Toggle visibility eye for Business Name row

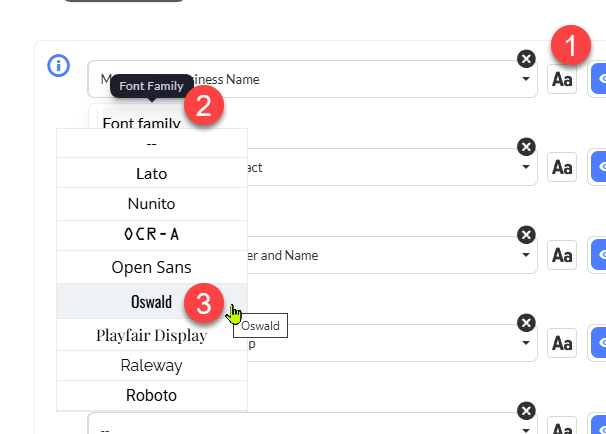pos(599,79)
